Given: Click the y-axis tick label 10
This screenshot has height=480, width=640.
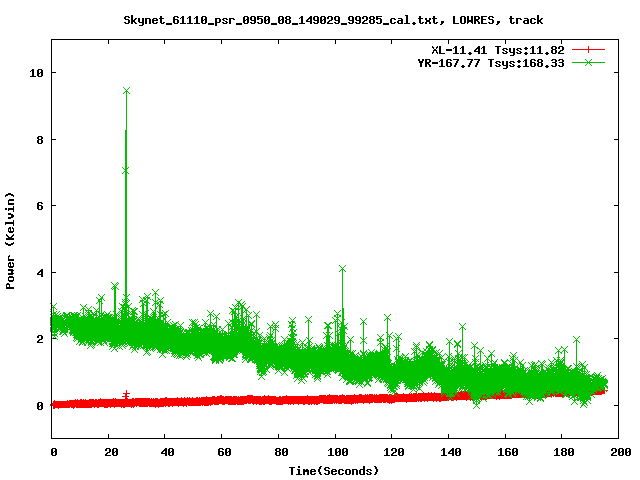Looking at the screenshot, I should [37, 73].
